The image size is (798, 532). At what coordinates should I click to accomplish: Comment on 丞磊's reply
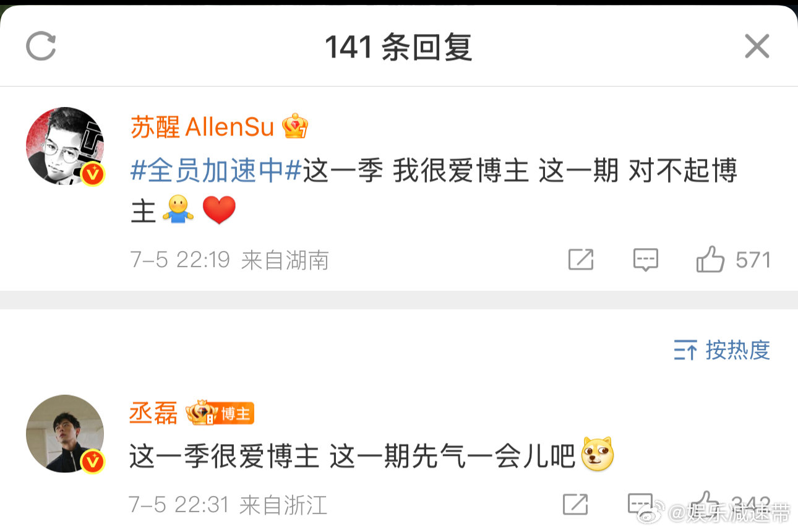coord(640,504)
